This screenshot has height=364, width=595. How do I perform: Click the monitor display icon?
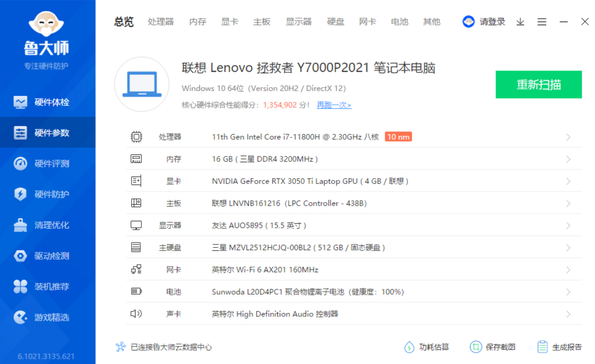pos(136,225)
